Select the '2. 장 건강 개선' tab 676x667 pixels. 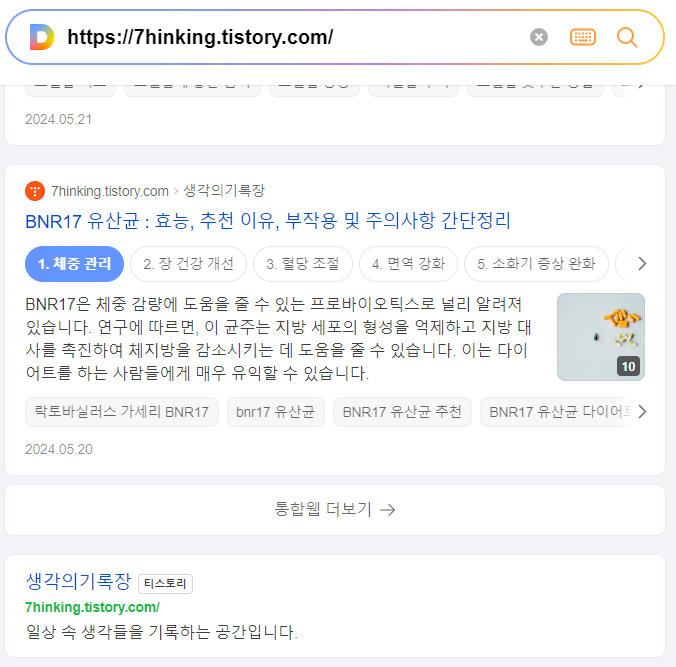(188, 264)
